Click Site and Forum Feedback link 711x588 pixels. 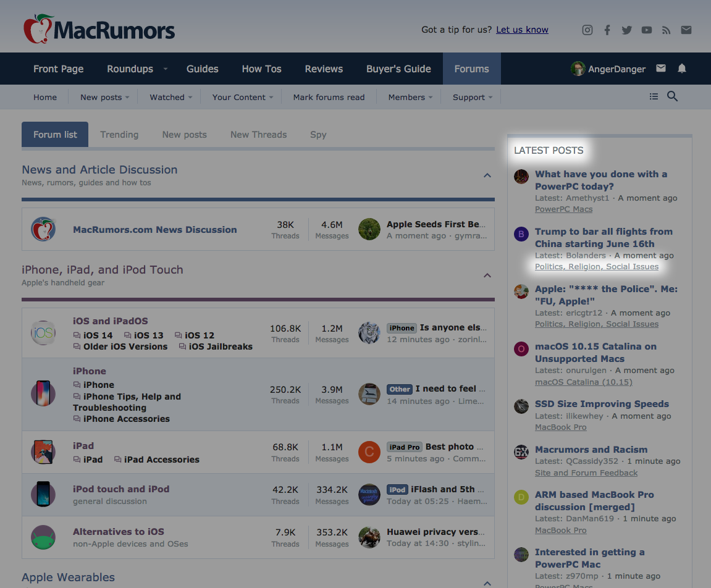pos(586,473)
